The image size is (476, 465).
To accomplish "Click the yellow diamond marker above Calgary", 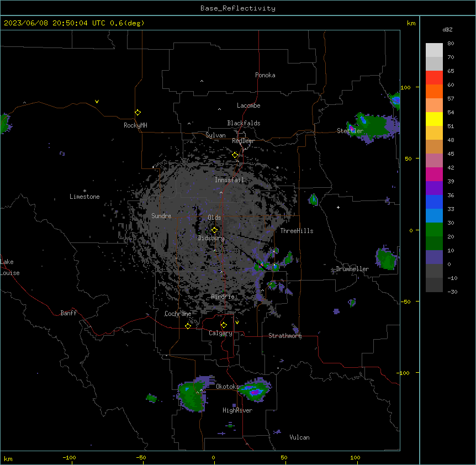I will coord(224,325).
